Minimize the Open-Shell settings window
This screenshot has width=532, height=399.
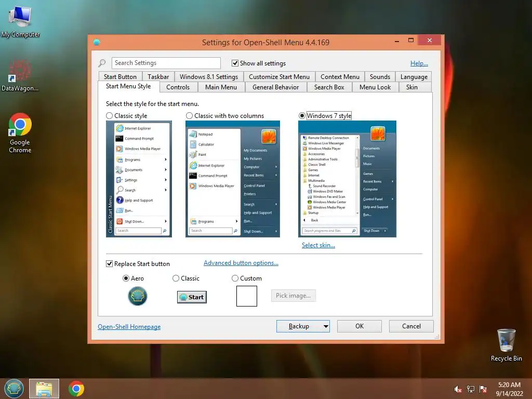(397, 41)
